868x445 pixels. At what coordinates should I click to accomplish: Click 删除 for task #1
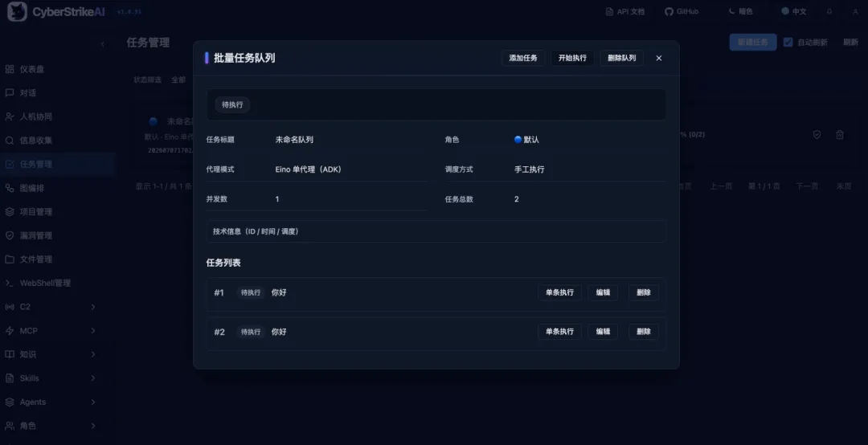[643, 292]
